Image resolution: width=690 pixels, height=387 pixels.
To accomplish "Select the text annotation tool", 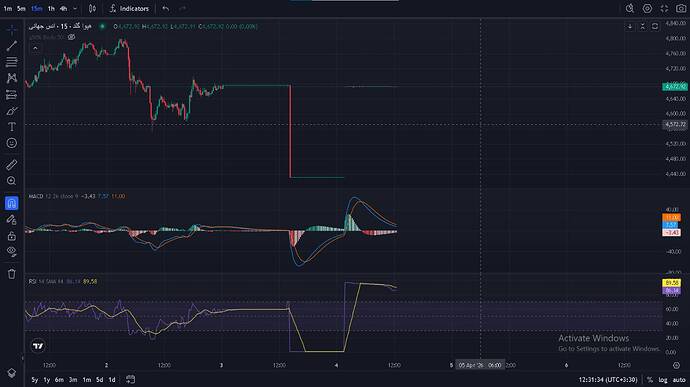I will click(12, 127).
